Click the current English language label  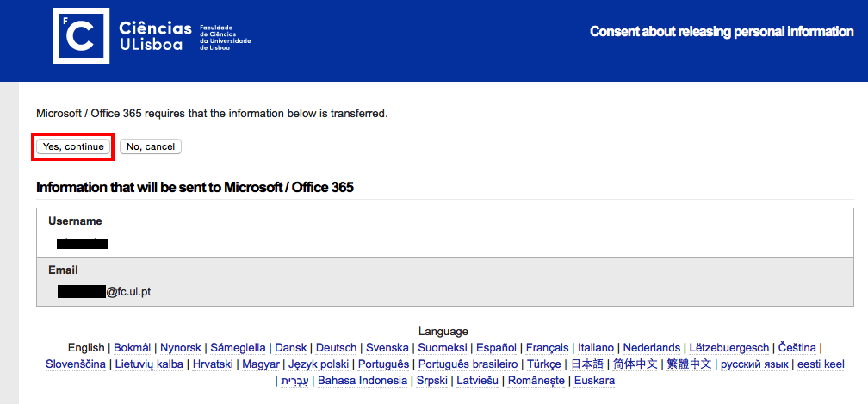pyautogui.click(x=86, y=347)
